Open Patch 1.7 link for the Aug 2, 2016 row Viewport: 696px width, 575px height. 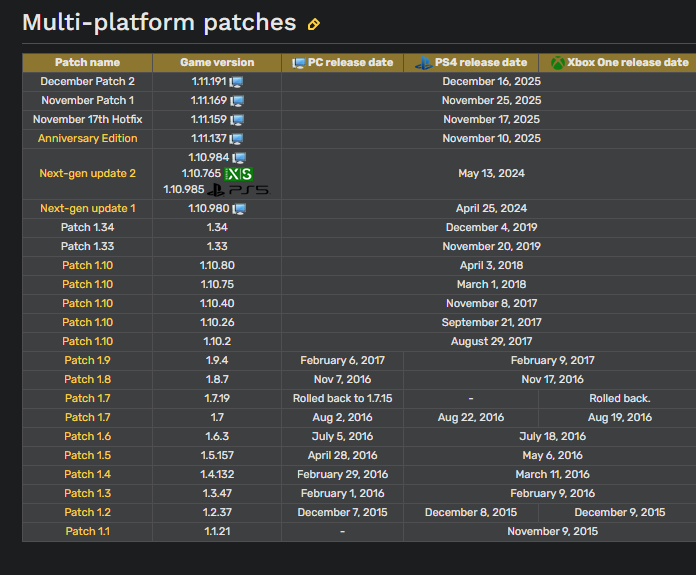tap(87, 418)
